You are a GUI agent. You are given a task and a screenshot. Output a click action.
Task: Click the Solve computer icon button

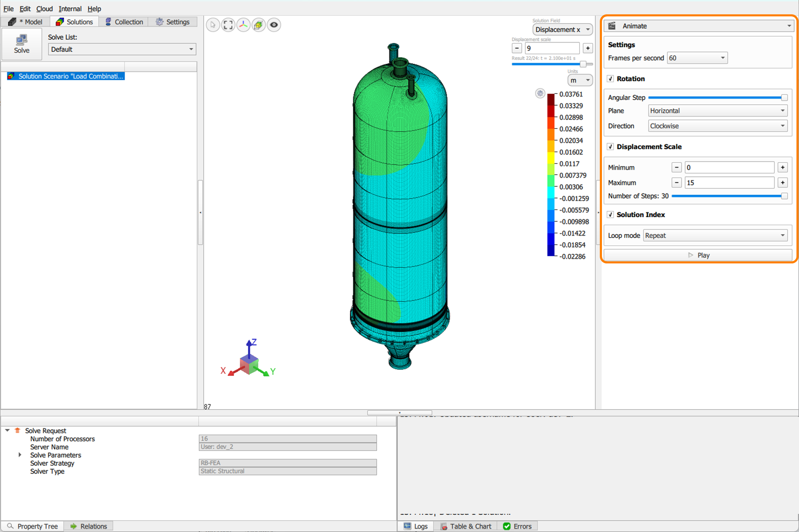coord(22,44)
